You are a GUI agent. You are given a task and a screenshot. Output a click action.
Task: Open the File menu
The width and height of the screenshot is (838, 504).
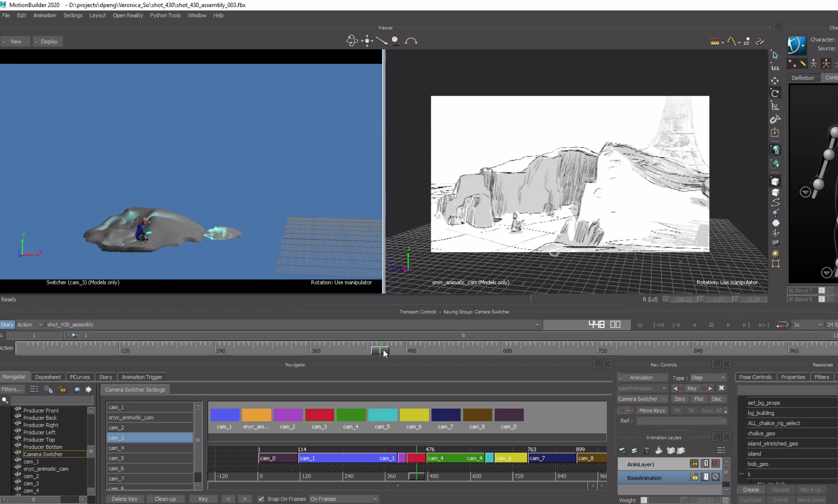(x=6, y=15)
